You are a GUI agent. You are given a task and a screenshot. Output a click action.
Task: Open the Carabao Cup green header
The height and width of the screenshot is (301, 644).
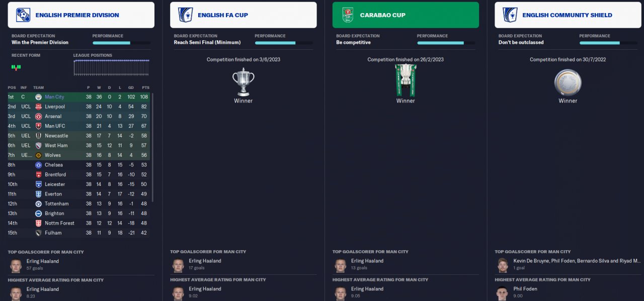(x=406, y=15)
